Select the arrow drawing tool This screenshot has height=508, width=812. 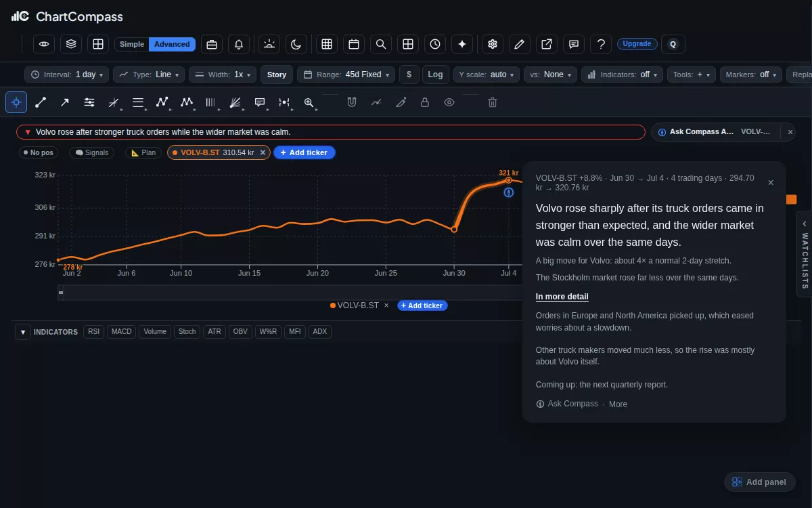[65, 102]
